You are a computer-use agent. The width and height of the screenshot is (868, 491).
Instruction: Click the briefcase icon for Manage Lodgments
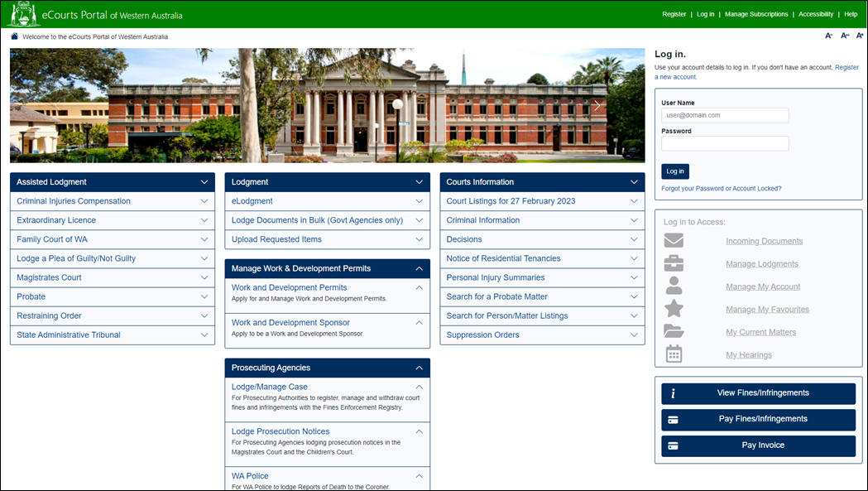pos(674,263)
